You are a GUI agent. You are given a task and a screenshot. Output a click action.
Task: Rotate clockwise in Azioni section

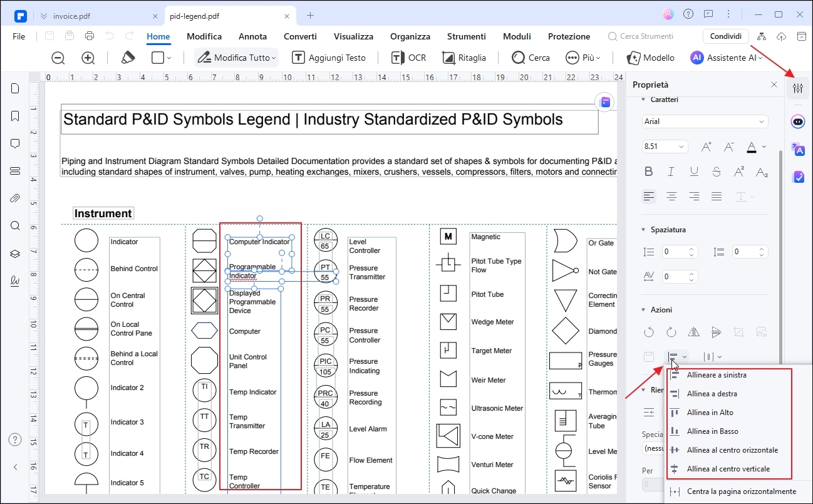671,332
